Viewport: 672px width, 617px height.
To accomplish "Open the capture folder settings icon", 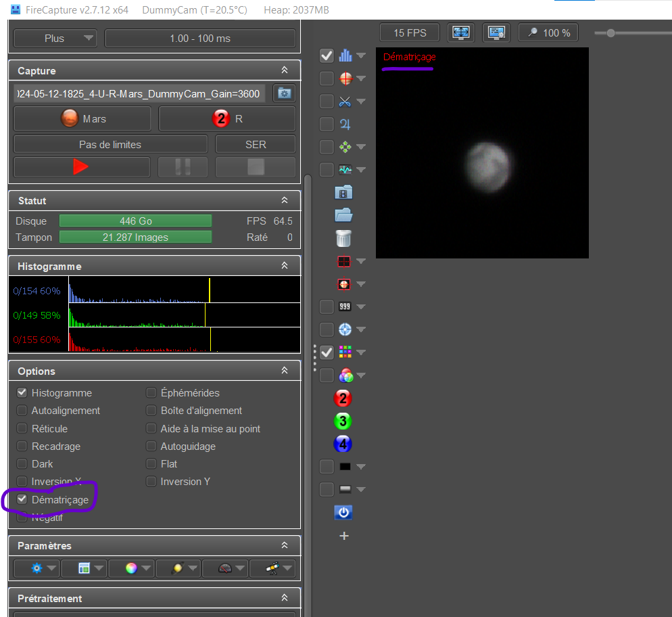I will coord(284,93).
